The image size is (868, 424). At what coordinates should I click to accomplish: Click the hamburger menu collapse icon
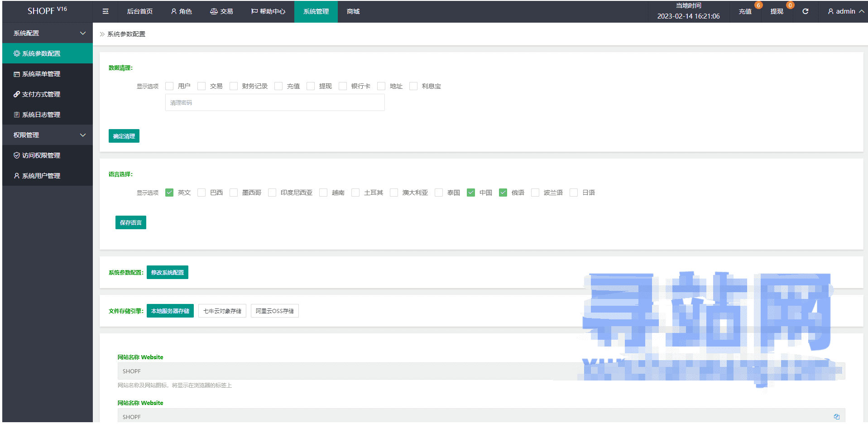pyautogui.click(x=106, y=11)
